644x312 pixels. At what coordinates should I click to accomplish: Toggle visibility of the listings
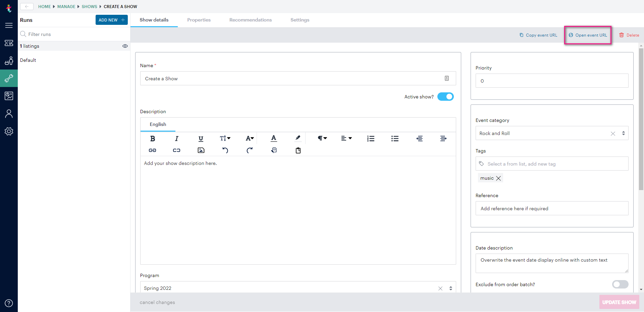point(125,46)
